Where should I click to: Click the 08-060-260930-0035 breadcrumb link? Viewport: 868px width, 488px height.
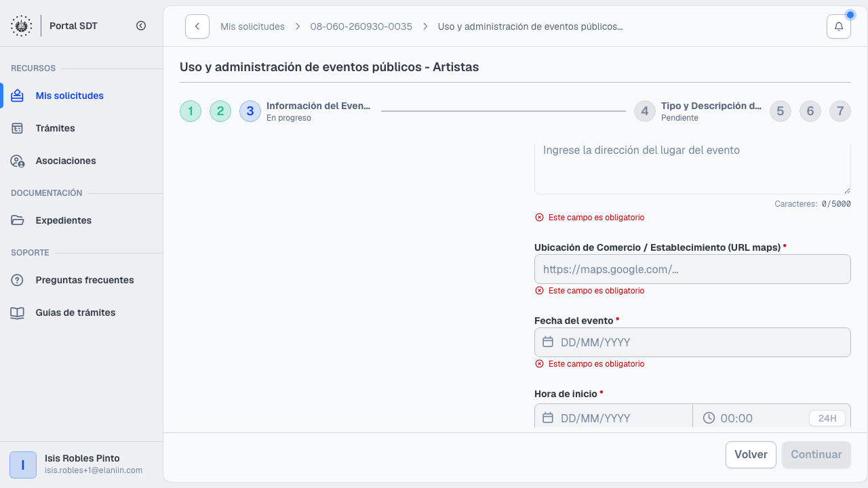[361, 26]
